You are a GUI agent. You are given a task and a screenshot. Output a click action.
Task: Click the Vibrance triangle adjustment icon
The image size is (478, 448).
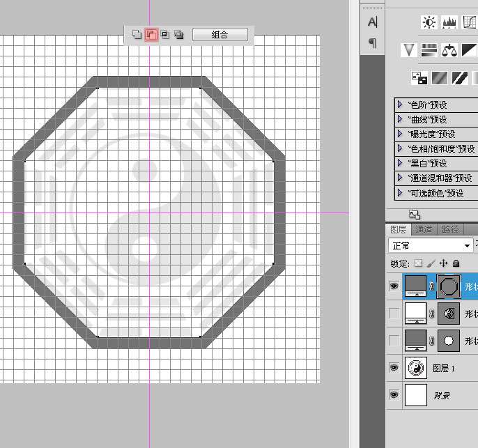[x=409, y=49]
